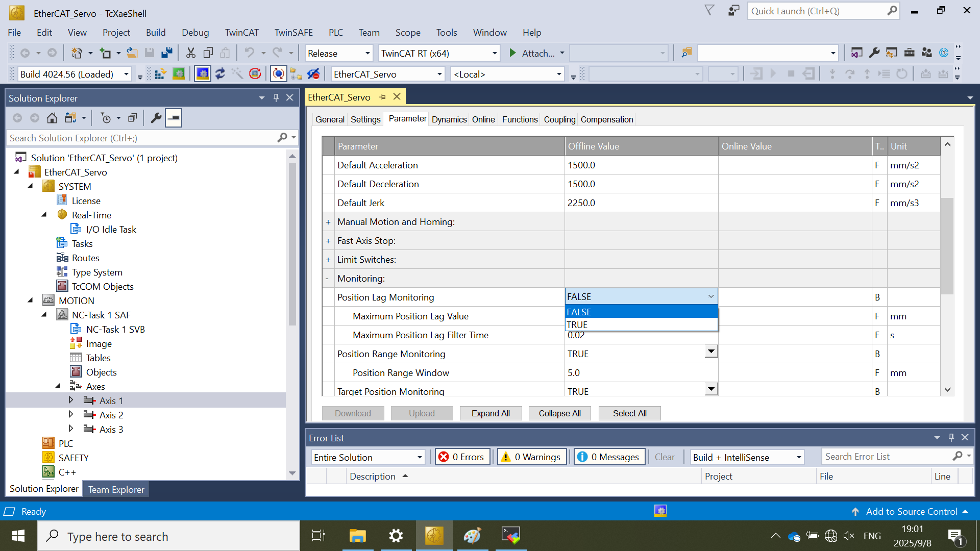Click the Save All toolbar icon
Image resolution: width=980 pixels, height=551 pixels.
pos(167,53)
